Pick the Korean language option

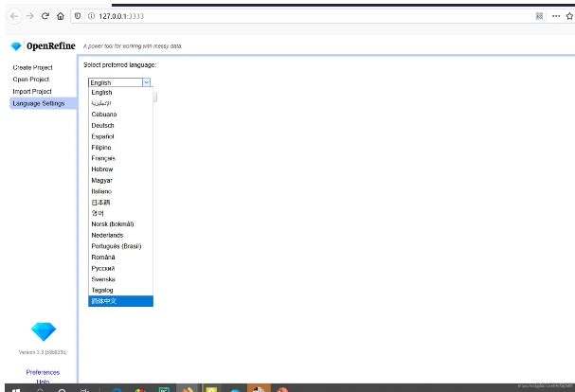point(120,213)
